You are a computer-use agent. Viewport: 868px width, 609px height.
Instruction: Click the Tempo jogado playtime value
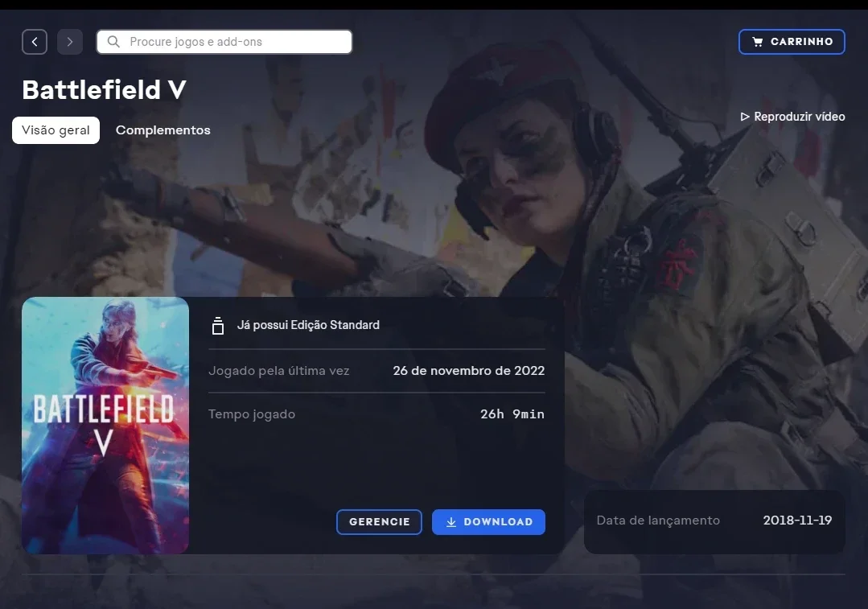tap(512, 414)
